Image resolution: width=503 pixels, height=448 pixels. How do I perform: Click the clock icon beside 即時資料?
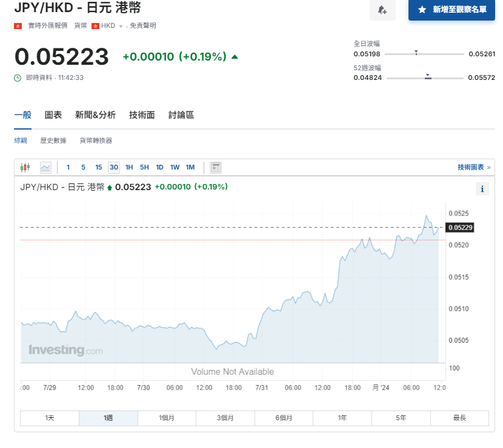18,77
